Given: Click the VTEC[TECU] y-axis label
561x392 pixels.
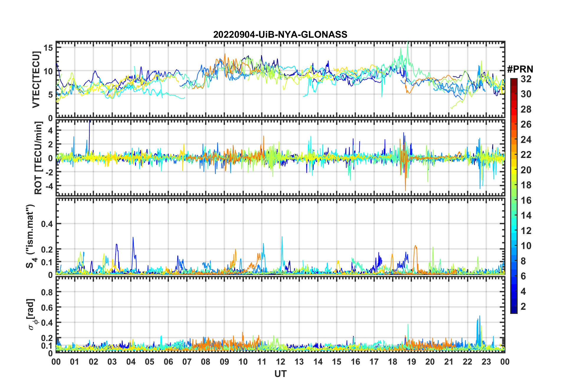Looking at the screenshot, I should [x=36, y=80].
